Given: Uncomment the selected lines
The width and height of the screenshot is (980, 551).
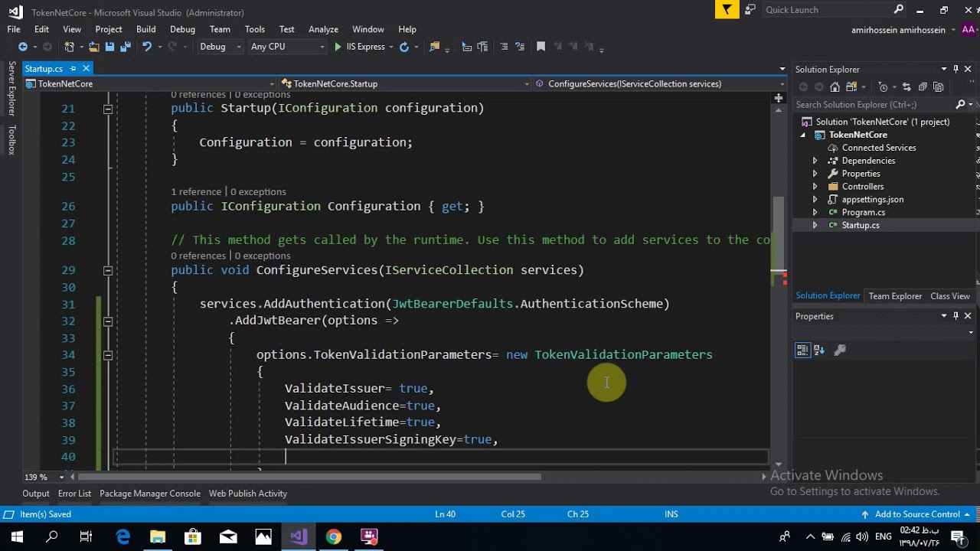Looking at the screenshot, I should (x=520, y=47).
